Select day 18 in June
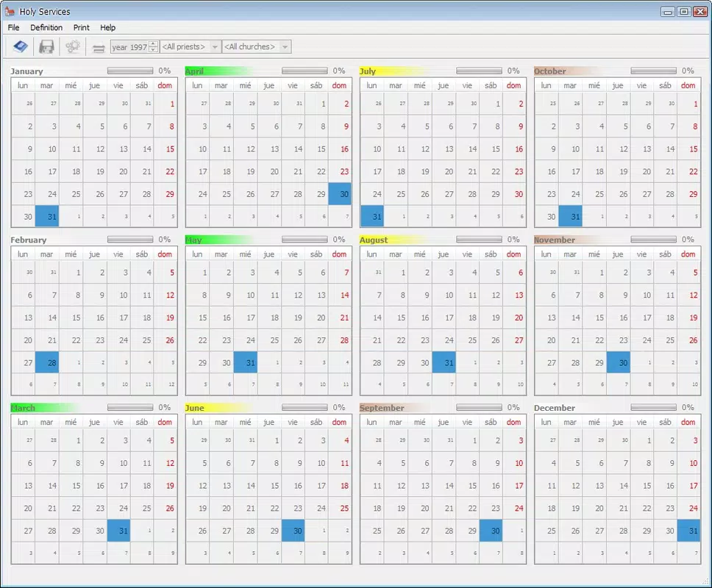 click(x=340, y=485)
